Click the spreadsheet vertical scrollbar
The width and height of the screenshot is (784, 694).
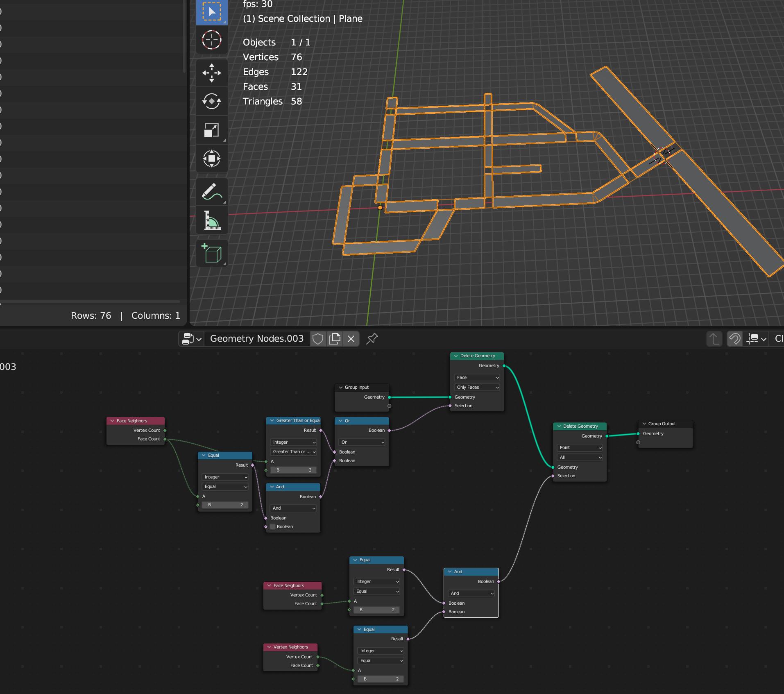click(x=184, y=36)
